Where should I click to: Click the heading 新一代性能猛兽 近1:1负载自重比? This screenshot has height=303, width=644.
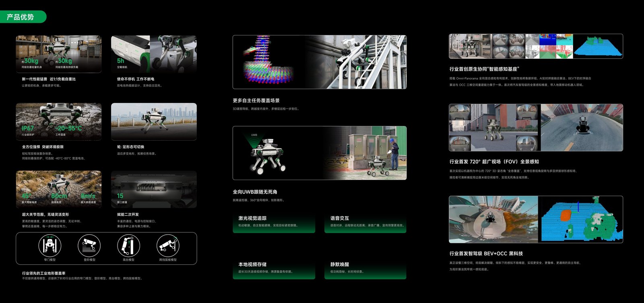[49, 79]
